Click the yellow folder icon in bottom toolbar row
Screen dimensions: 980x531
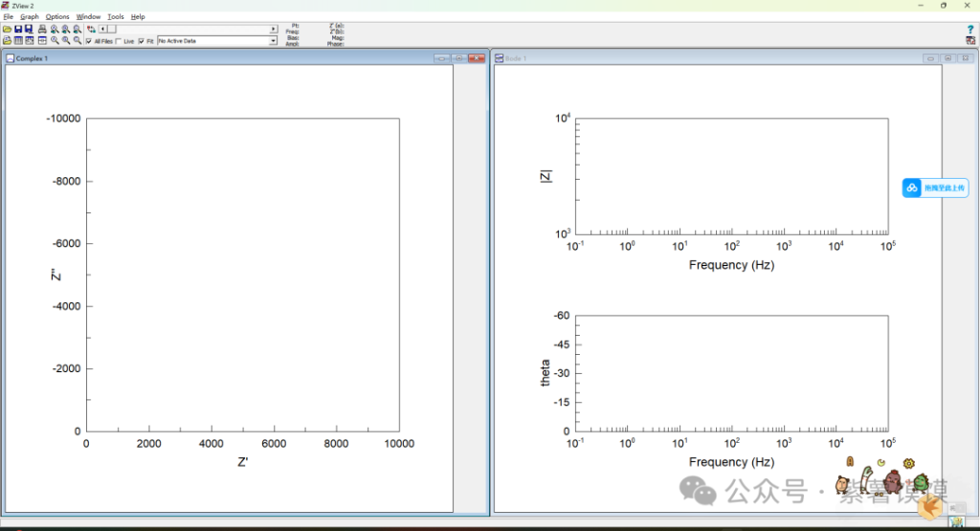(7, 41)
